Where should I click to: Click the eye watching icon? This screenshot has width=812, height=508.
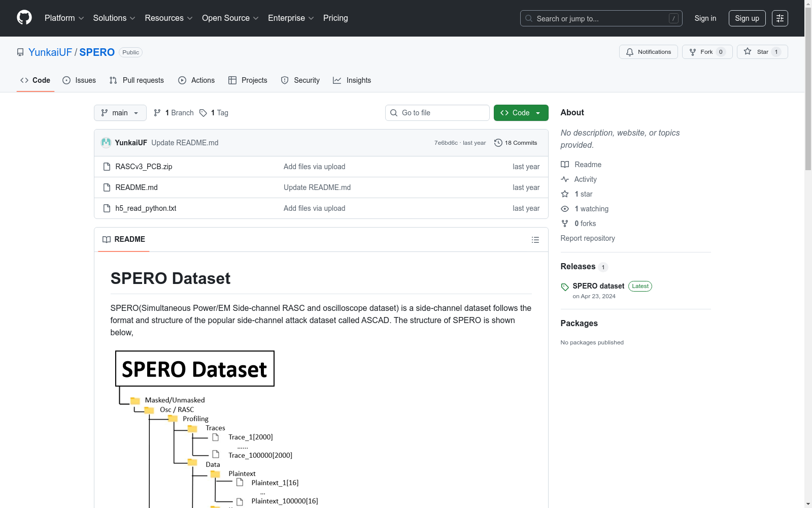(565, 209)
